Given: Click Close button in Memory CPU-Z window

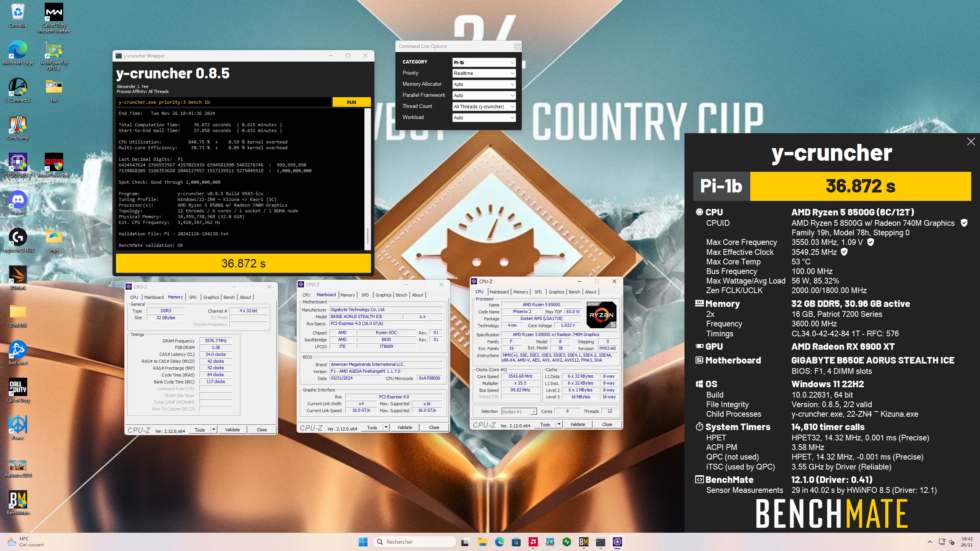Looking at the screenshot, I should point(262,430).
